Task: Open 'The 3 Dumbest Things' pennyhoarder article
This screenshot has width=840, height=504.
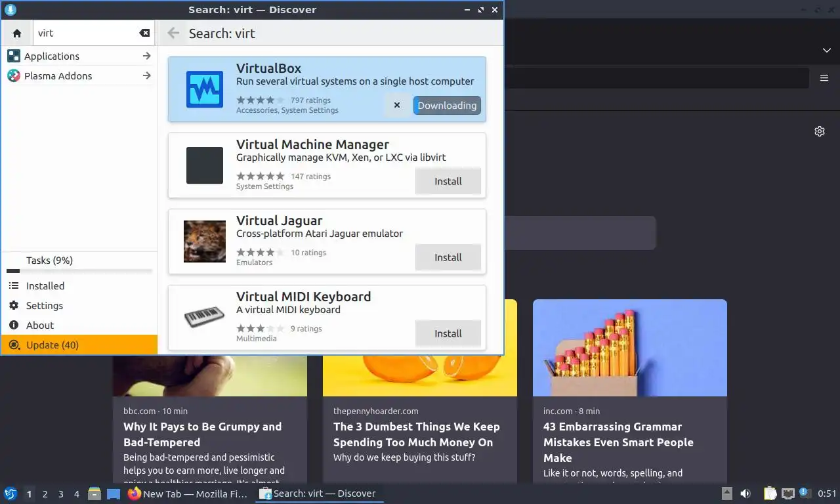Action: [x=416, y=434]
